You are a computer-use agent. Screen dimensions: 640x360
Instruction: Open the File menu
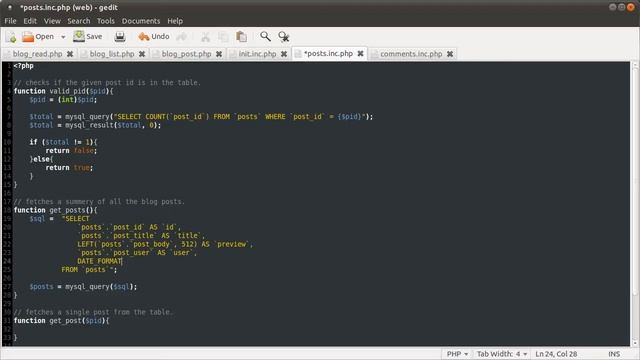10,21
